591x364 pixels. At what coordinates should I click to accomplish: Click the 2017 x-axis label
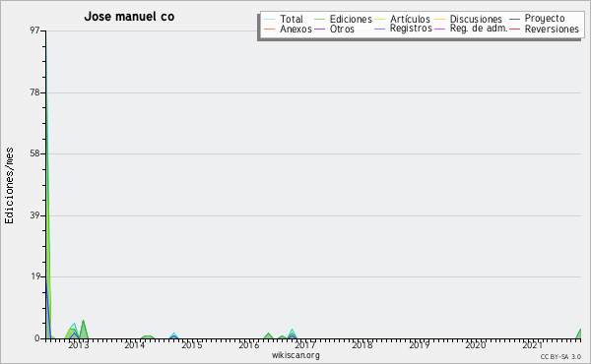305,345
